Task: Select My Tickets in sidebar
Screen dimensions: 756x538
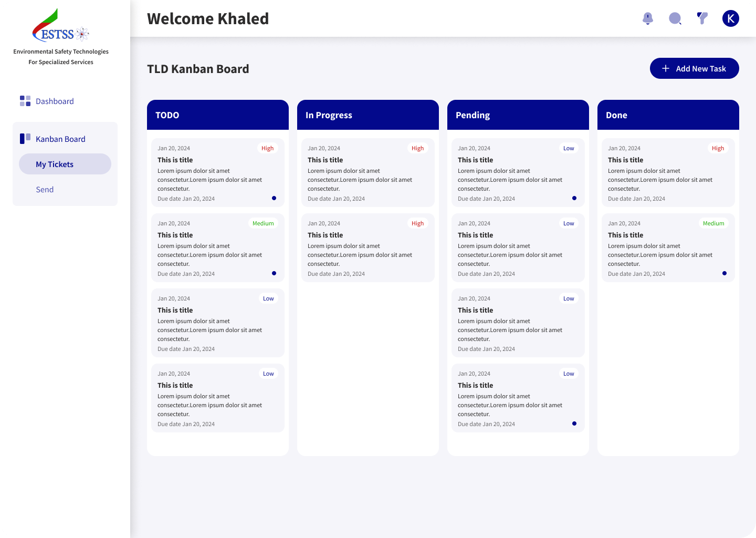Action: (x=65, y=164)
